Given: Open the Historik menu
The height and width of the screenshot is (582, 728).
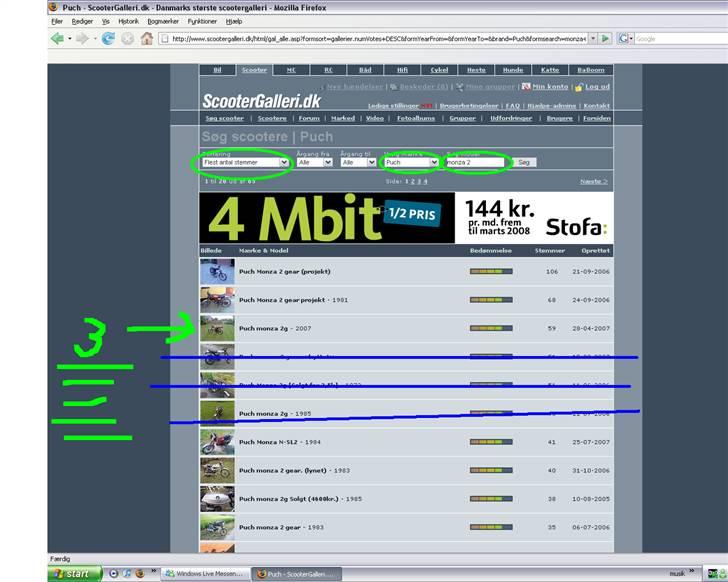Looking at the screenshot, I should point(129,21).
